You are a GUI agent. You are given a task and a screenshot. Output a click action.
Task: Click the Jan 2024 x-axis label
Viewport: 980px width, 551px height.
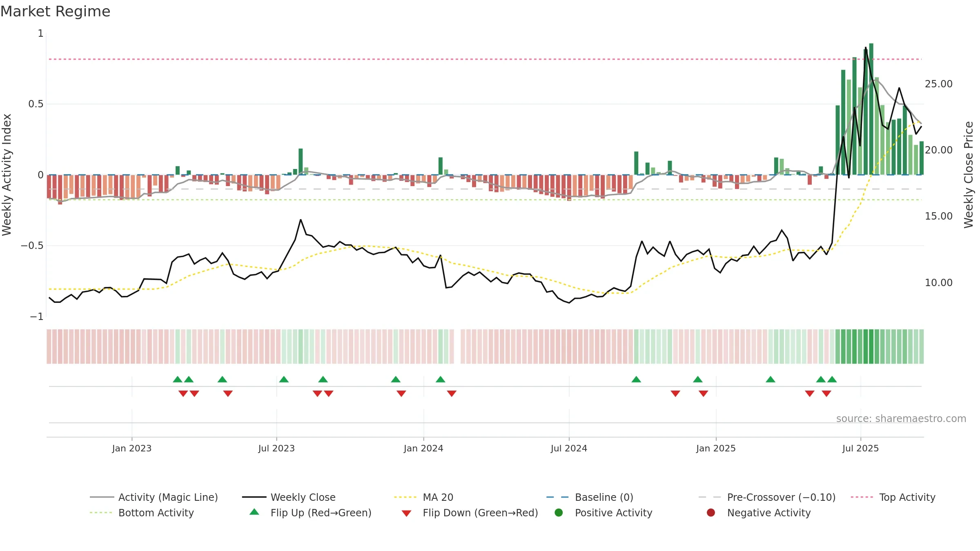[423, 448]
